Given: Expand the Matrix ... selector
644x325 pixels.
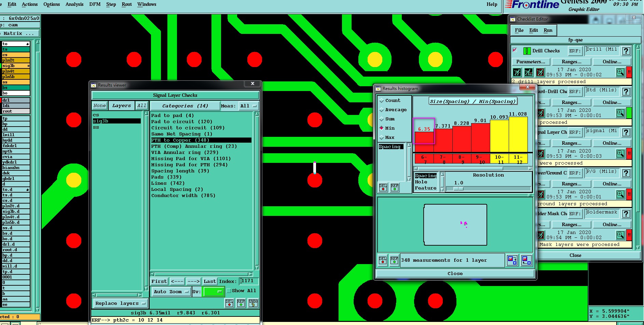Looking at the screenshot, I should pyautogui.click(x=20, y=34).
